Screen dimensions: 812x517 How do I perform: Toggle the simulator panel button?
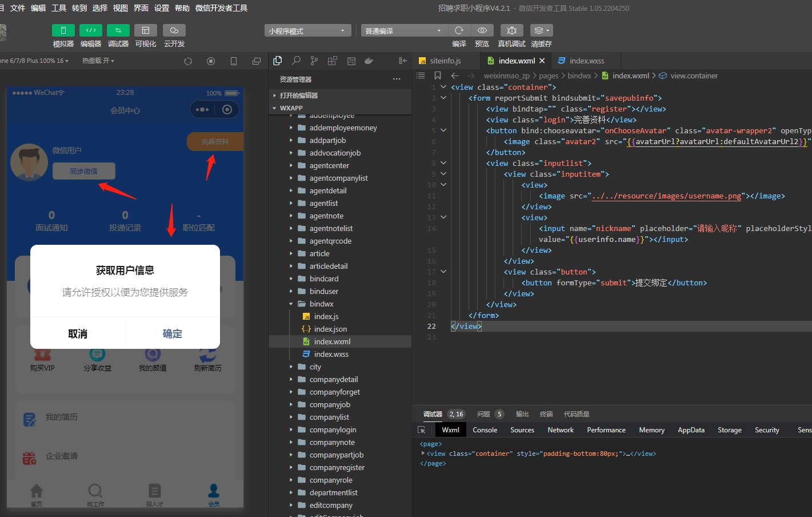63,30
